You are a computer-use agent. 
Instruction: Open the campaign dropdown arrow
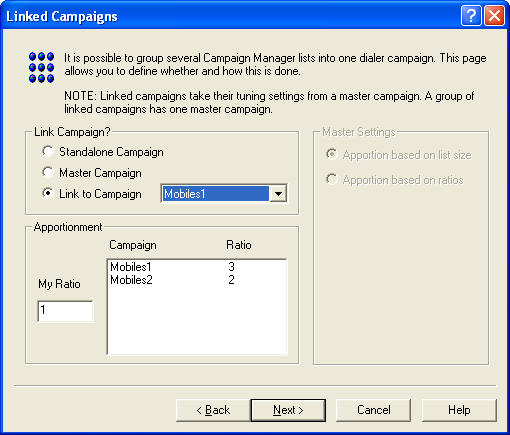[278, 194]
